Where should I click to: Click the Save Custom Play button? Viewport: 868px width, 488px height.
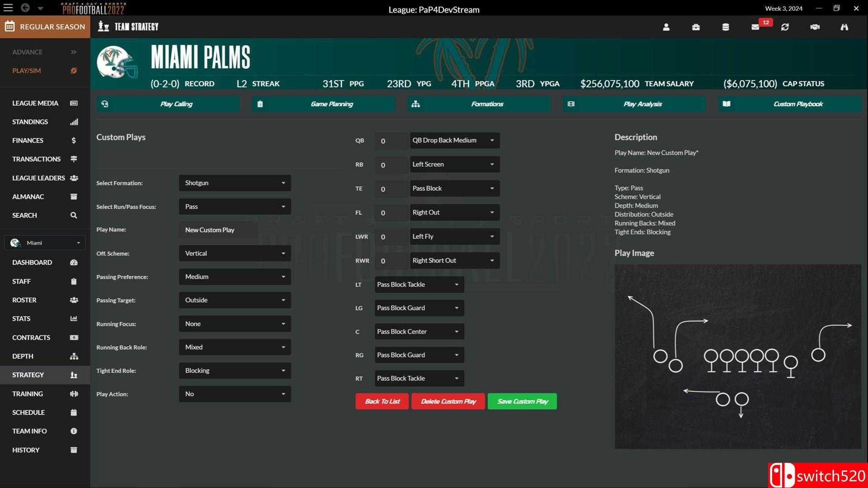point(522,401)
